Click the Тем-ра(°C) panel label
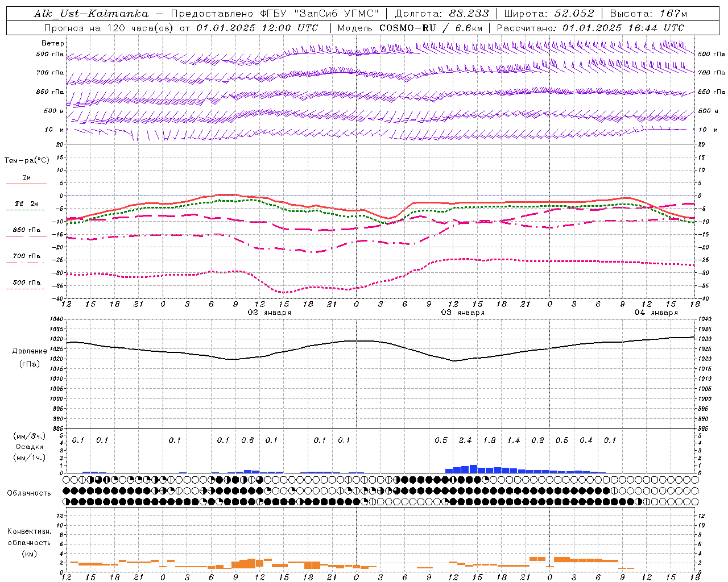Screen dimensions: 728x582 (x=27, y=161)
